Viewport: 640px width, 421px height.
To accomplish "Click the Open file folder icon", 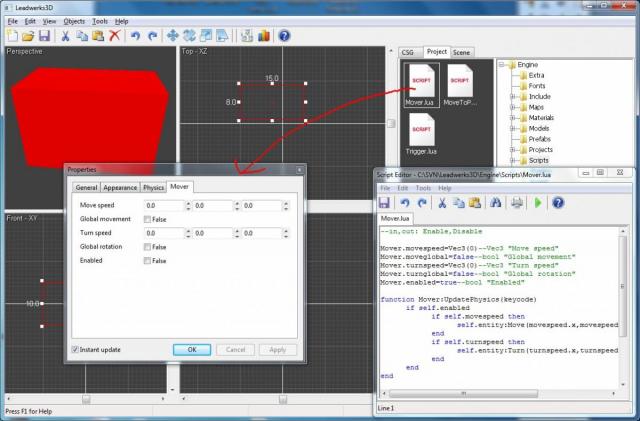I will tap(28, 36).
